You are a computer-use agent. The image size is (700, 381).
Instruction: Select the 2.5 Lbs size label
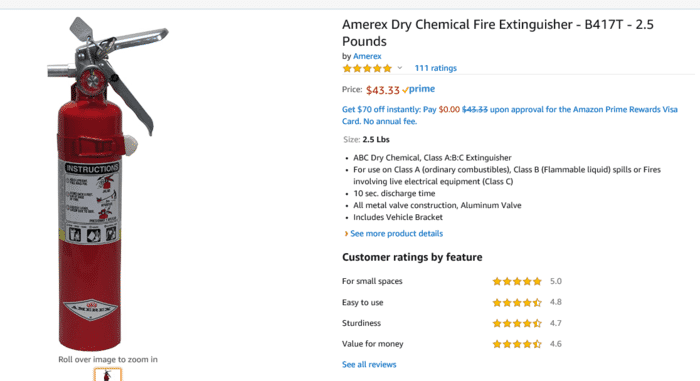376,140
